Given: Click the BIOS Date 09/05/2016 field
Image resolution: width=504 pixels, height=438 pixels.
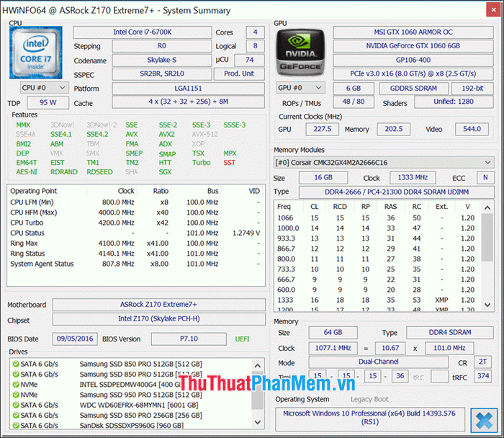Looking at the screenshot, I should (75, 339).
